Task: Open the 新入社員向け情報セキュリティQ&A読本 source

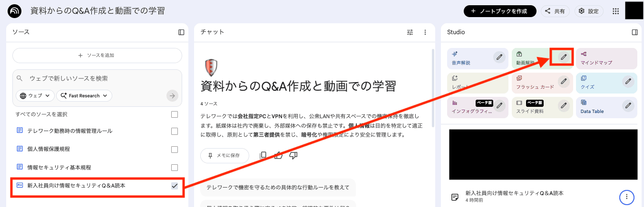Action: (x=77, y=185)
